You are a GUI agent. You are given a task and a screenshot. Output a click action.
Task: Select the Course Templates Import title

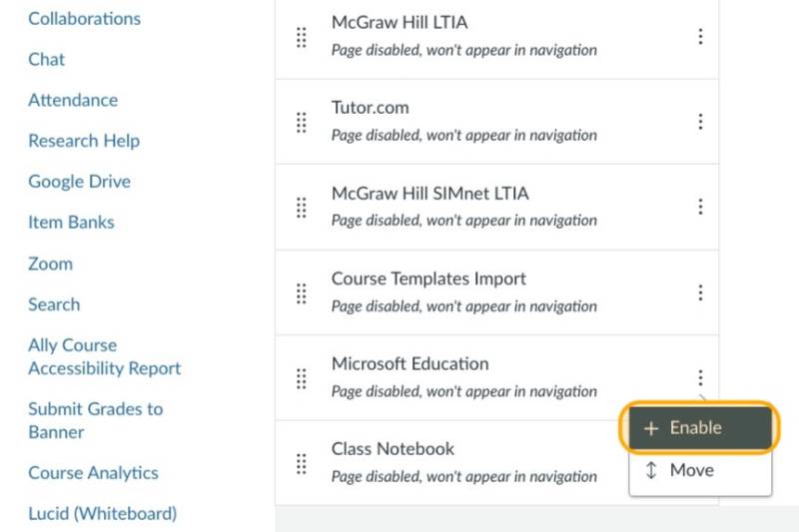pyautogui.click(x=428, y=279)
